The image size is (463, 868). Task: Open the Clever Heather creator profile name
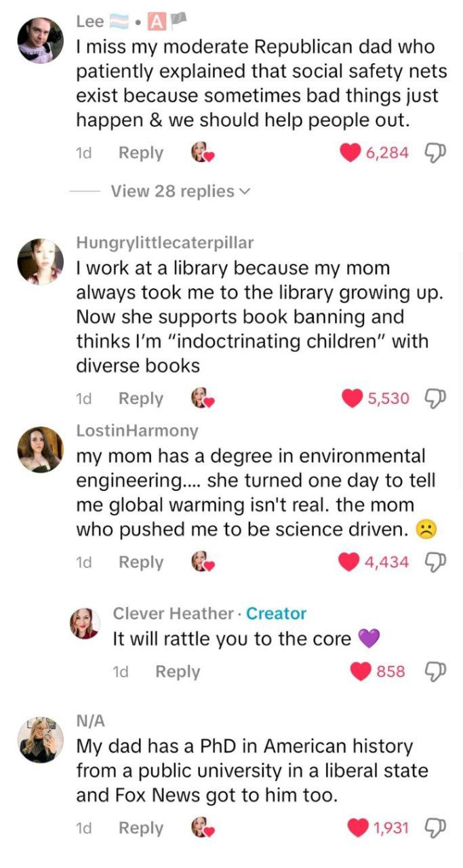point(173,614)
